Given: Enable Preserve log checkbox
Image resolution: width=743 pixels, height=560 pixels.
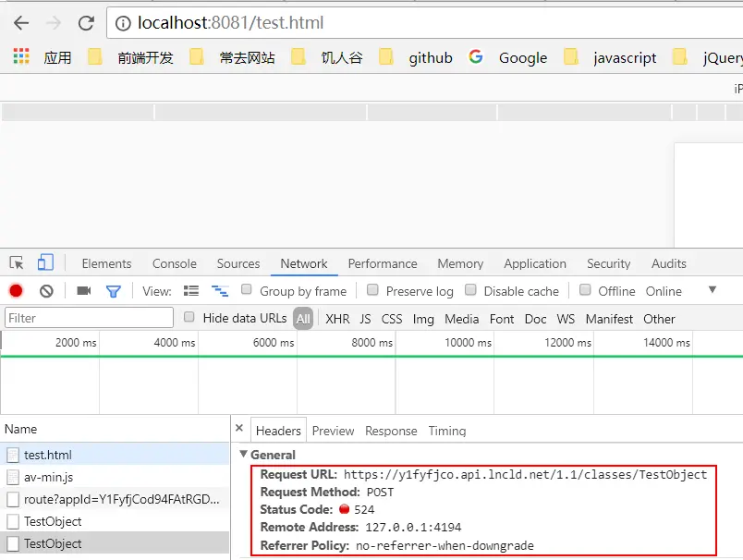Looking at the screenshot, I should 373,289.
